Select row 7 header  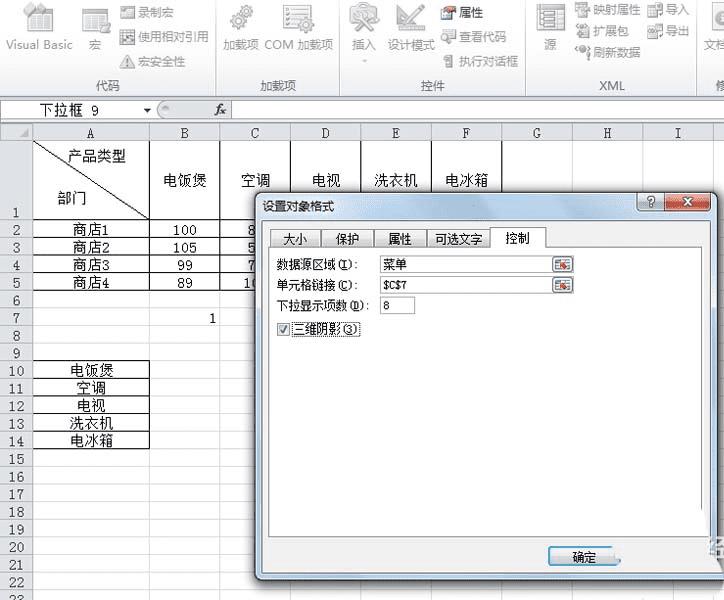(x=17, y=318)
